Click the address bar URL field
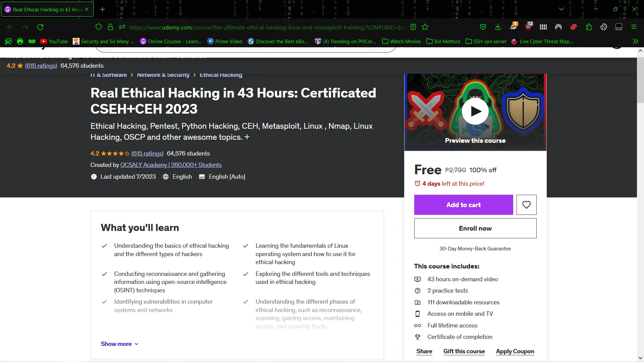Image resolution: width=644 pixels, height=362 pixels. (267, 27)
